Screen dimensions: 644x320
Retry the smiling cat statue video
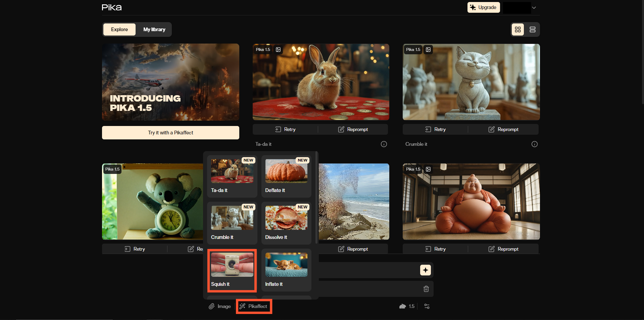coord(435,129)
